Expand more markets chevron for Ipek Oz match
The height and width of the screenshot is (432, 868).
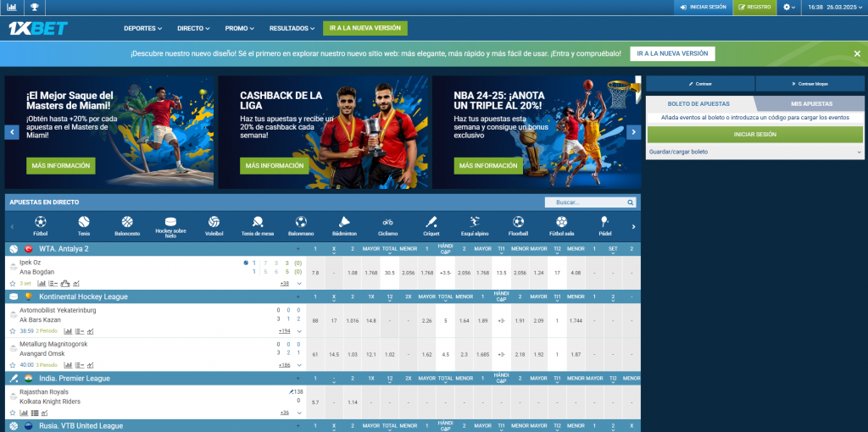[299, 283]
